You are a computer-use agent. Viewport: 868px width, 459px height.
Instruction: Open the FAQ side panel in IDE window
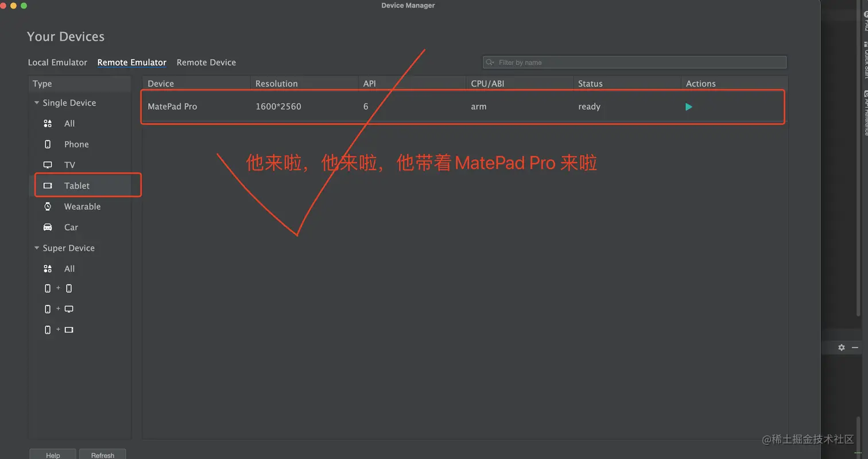tap(865, 22)
